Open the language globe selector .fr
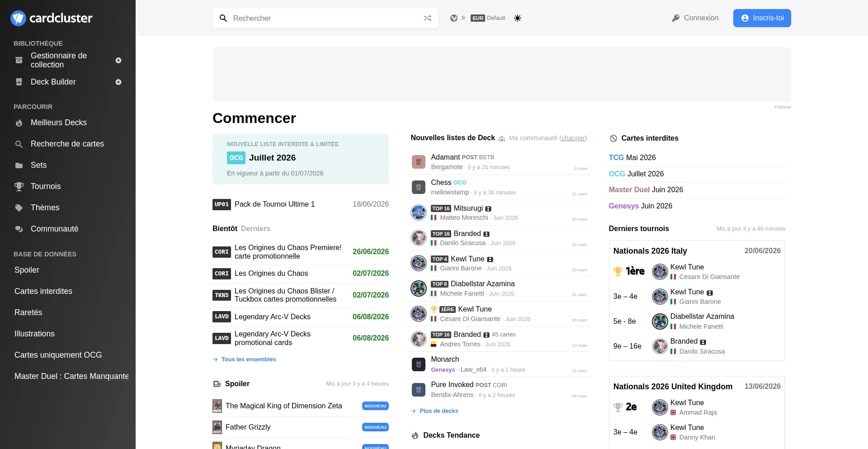Viewport: 868px width, 449px height. pos(458,18)
